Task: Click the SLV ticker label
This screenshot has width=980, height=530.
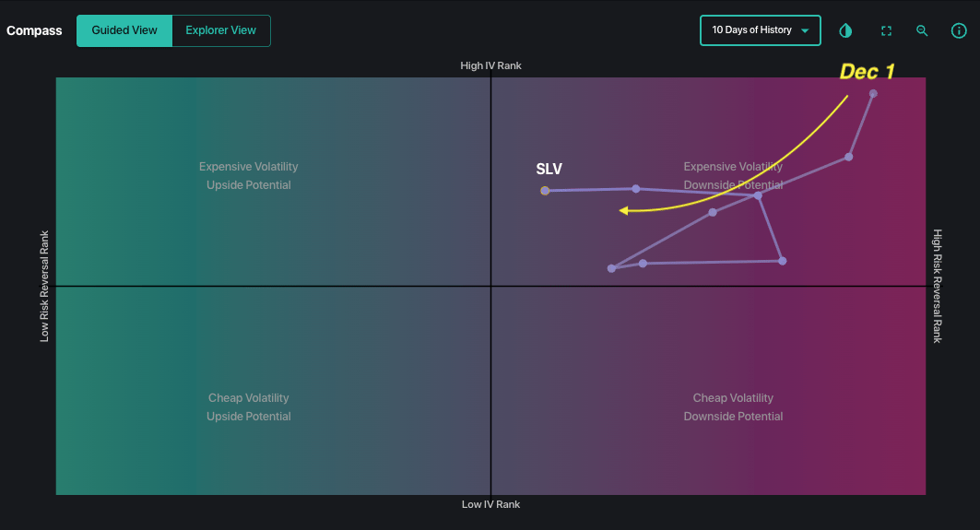Action: [549, 170]
